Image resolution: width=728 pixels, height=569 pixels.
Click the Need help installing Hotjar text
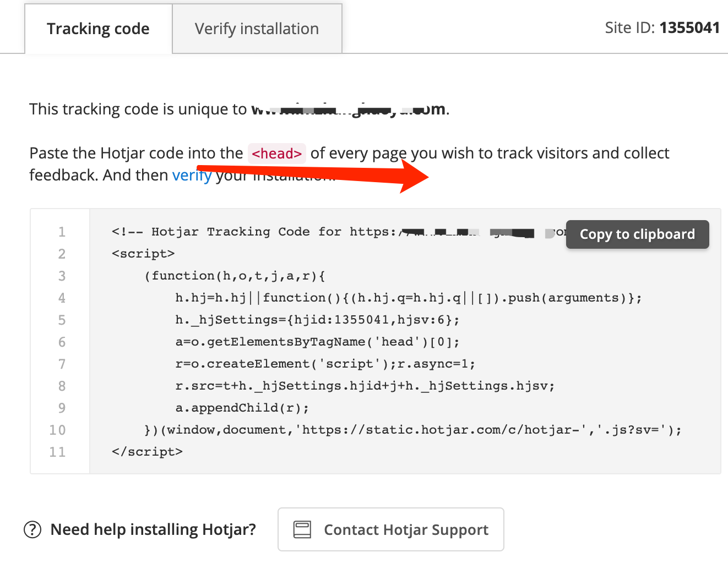point(153,529)
